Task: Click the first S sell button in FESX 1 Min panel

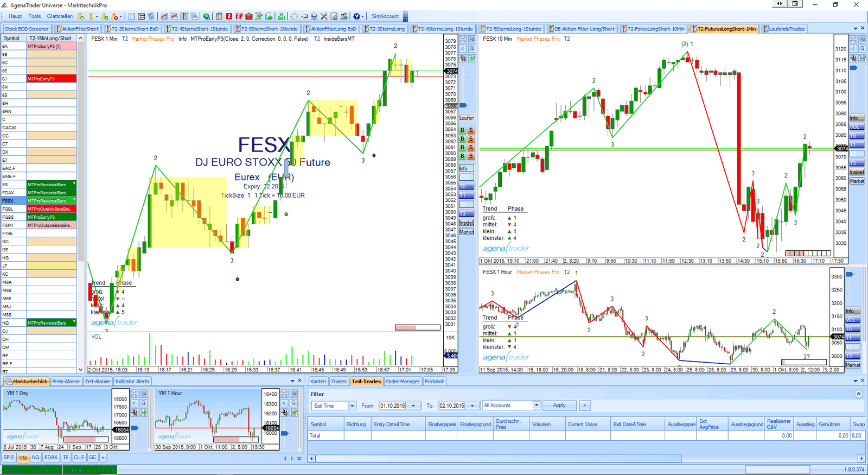Action: (471, 130)
